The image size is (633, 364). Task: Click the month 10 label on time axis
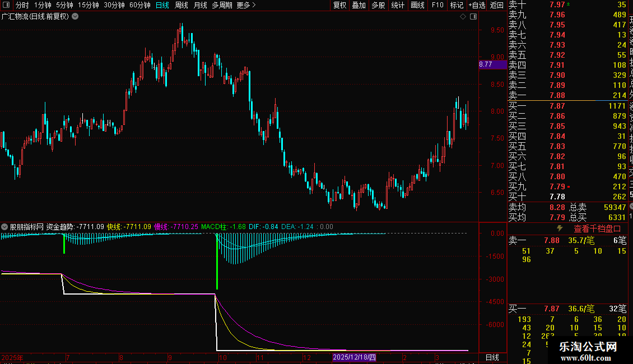(223, 357)
